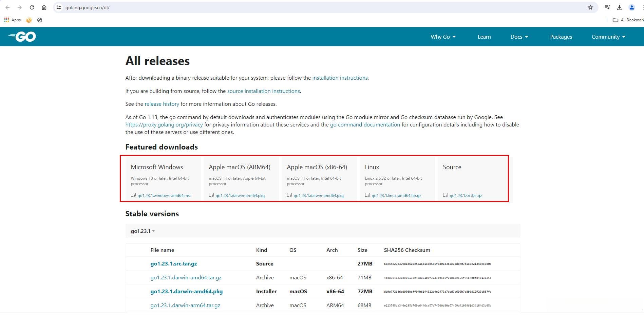Screen dimensions: 644x316
Task: Follow the installation instructions link
Action: click(340, 78)
